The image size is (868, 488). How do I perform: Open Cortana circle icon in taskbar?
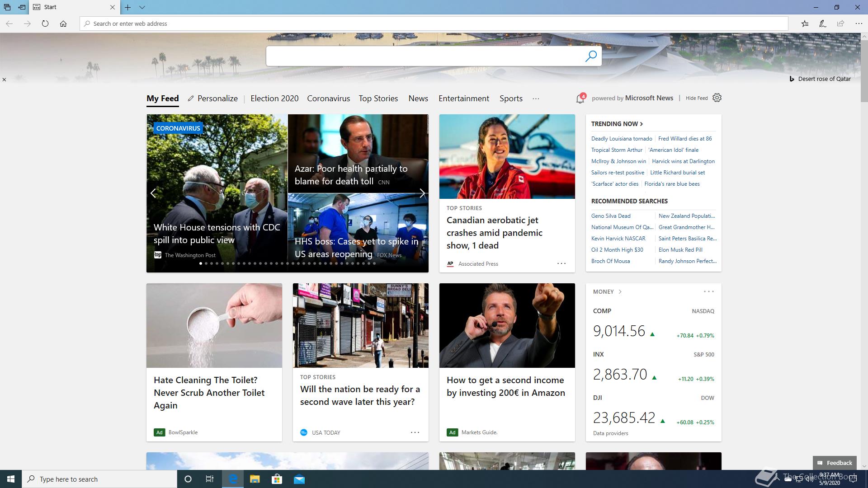click(x=188, y=479)
